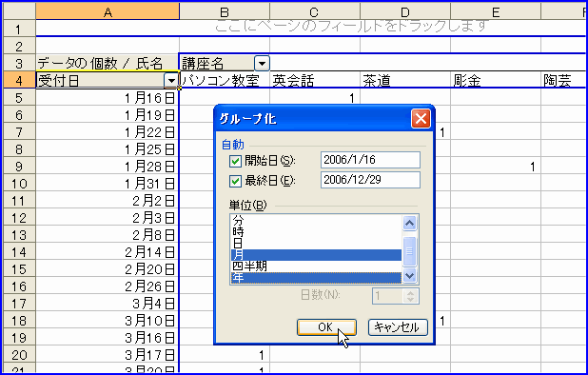
Task: Click OK in the グループ化 dialog
Action: (x=326, y=327)
